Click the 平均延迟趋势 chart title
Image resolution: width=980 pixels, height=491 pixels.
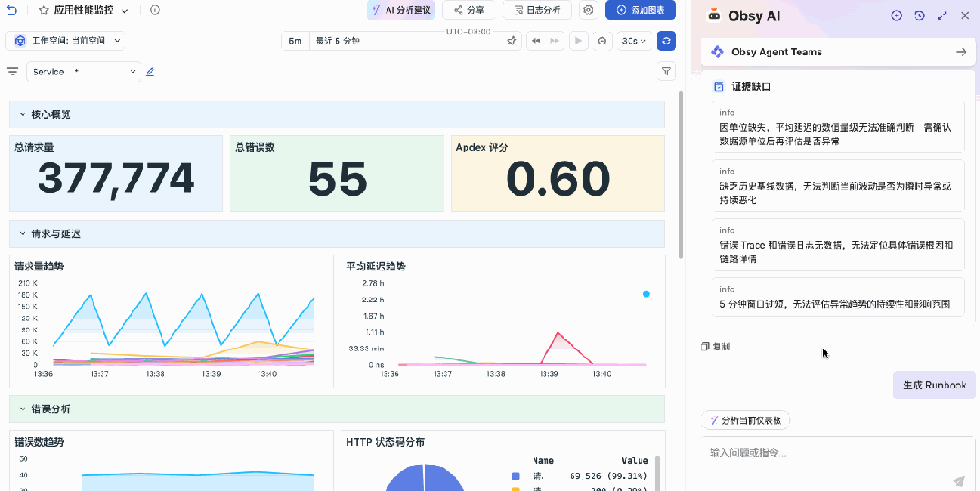pyautogui.click(x=375, y=266)
